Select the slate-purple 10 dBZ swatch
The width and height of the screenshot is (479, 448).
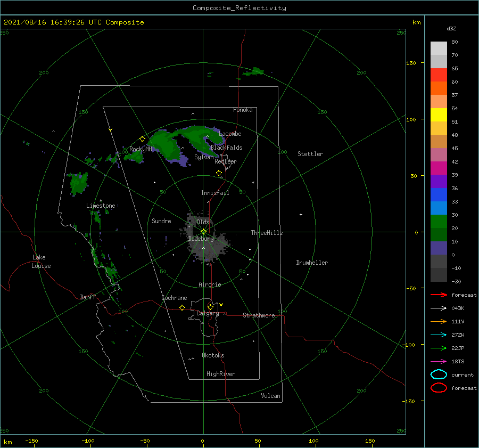(439, 248)
